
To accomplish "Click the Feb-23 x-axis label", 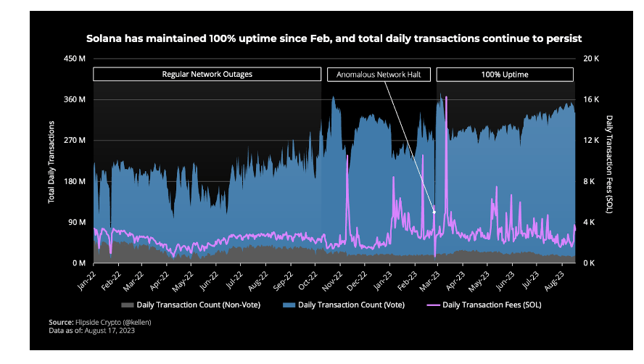I will point(408,281).
